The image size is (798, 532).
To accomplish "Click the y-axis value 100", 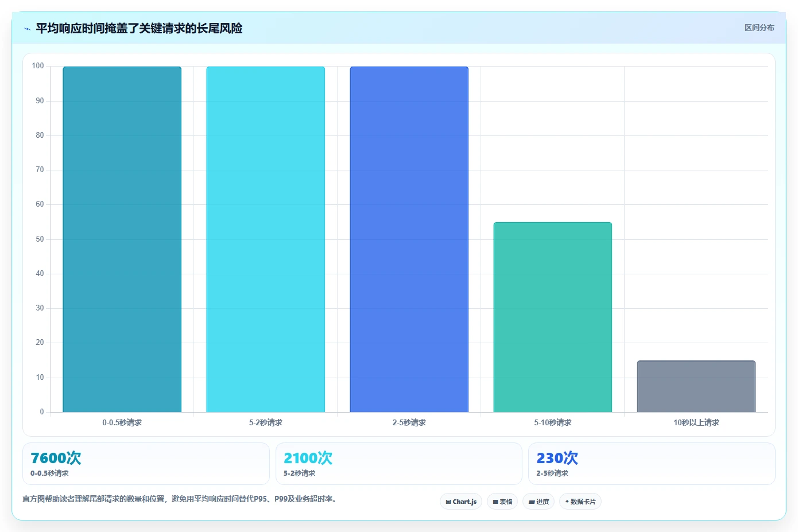I will 38,66.
